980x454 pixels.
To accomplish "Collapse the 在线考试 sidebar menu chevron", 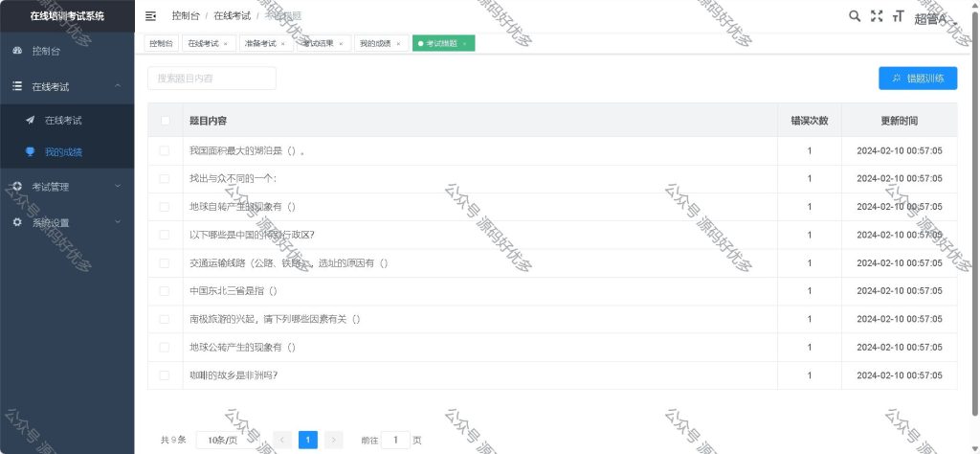I will point(118,86).
